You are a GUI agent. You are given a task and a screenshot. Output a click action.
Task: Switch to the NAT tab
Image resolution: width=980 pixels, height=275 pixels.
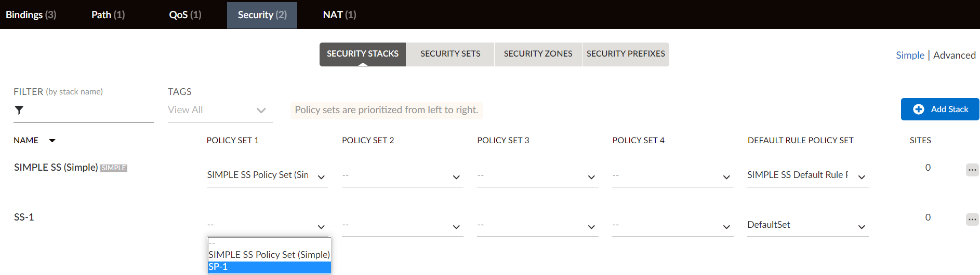(339, 15)
